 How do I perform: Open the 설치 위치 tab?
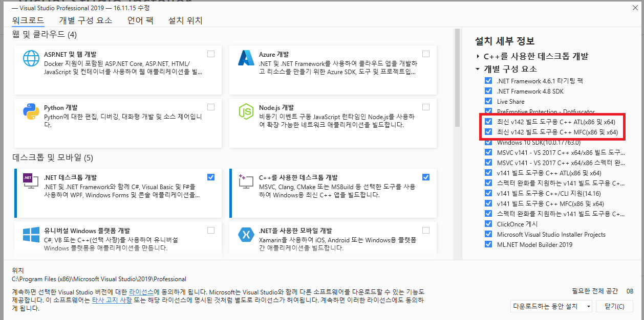185,20
